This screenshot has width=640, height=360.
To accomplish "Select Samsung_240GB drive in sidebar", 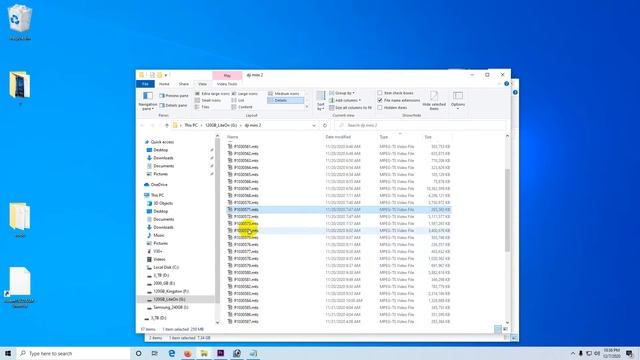I will tap(171, 307).
